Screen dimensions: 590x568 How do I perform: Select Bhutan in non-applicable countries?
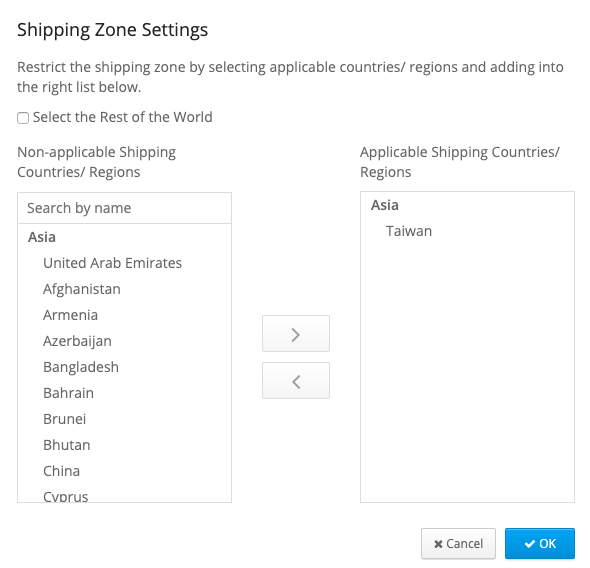click(67, 445)
